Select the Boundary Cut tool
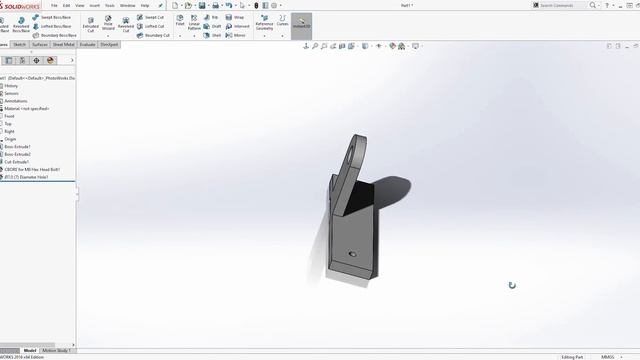This screenshot has height=360, width=640. coord(153,35)
